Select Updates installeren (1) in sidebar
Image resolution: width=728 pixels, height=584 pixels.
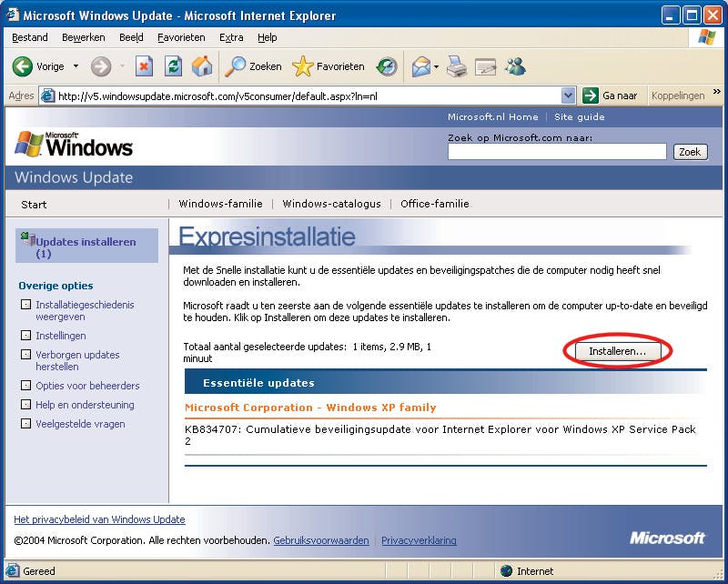pyautogui.click(x=86, y=246)
